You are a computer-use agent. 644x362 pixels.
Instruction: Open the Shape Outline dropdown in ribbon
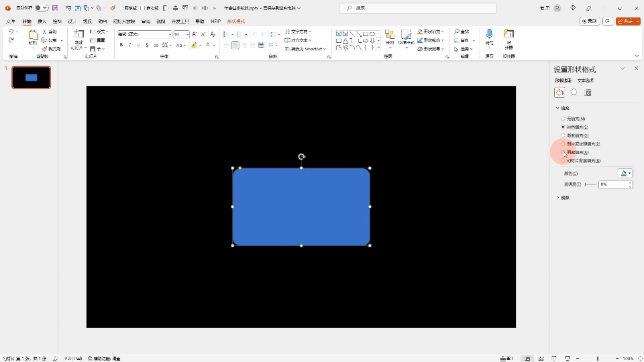pos(442,40)
